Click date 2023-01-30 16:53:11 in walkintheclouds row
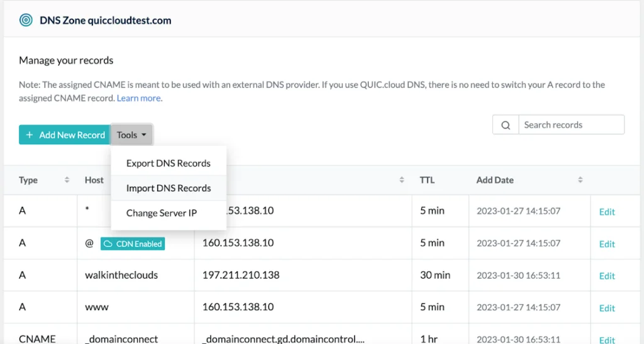 click(518, 275)
